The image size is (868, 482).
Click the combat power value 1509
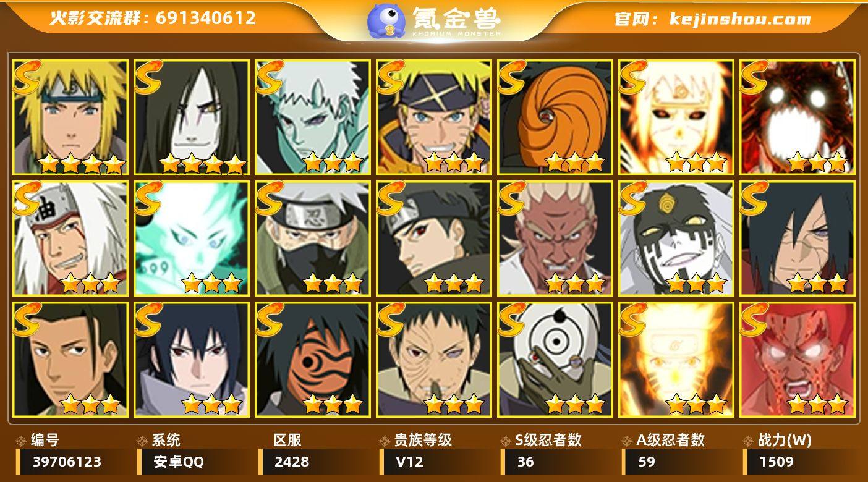click(x=800, y=462)
